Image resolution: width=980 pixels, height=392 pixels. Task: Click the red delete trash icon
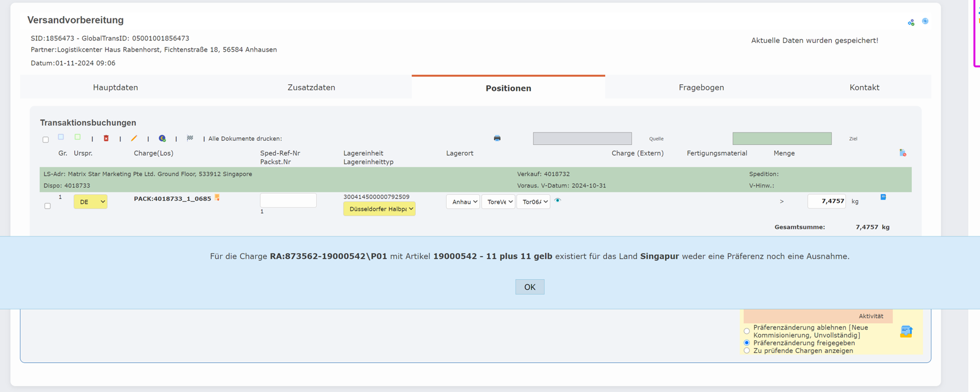point(106,138)
